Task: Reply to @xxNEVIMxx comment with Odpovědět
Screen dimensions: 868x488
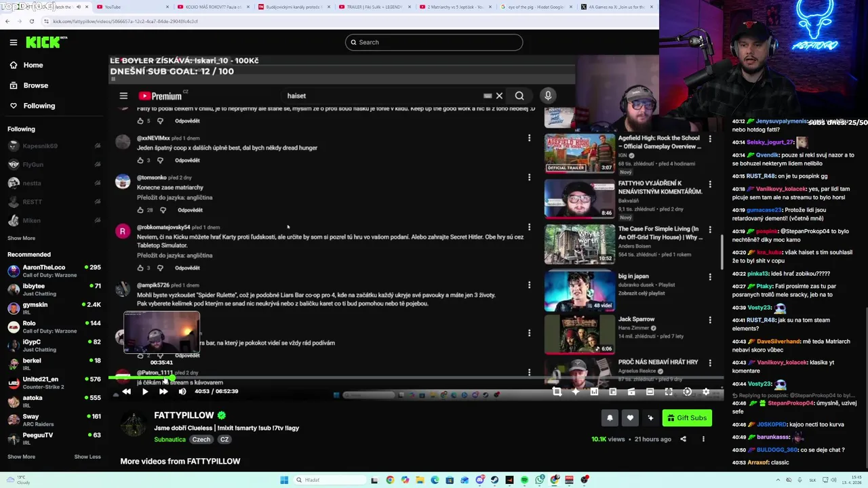Action: point(187,161)
